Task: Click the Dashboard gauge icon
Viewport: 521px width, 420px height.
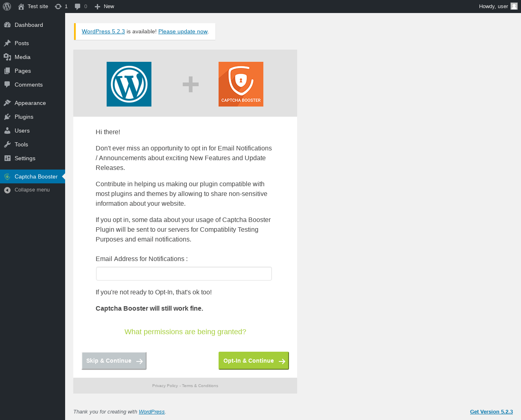Action: click(7, 25)
